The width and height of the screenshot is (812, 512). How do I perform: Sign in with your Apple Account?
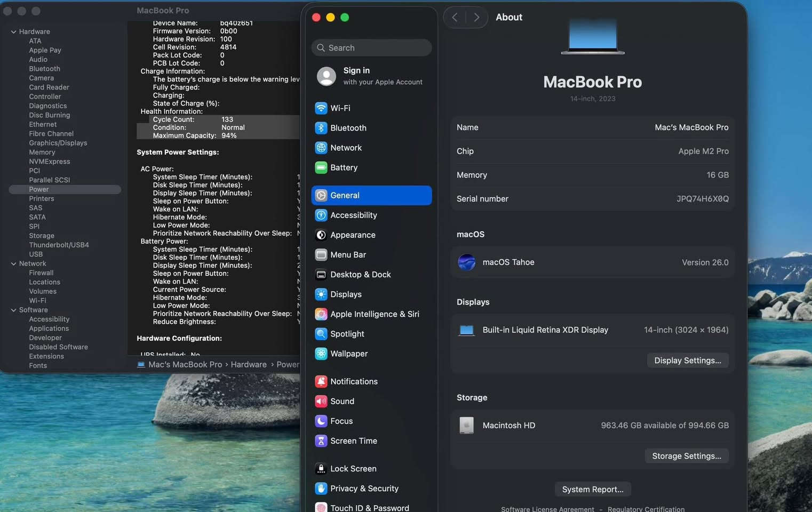pyautogui.click(x=371, y=76)
